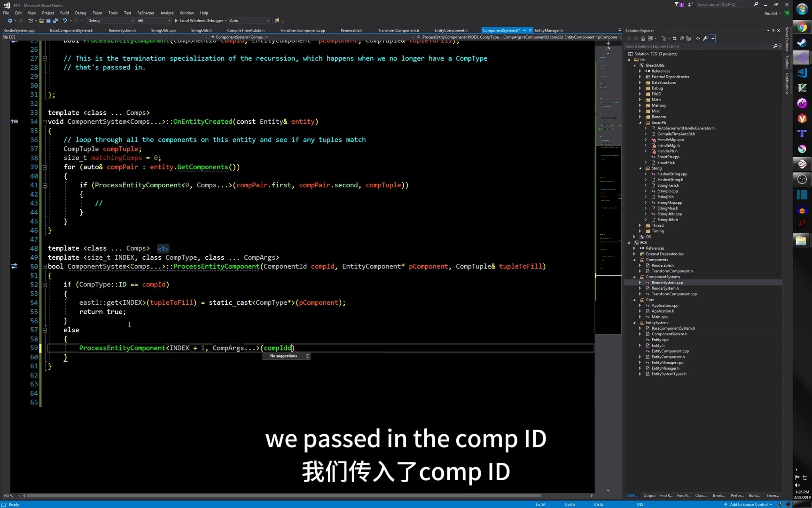This screenshot has height=508, width=812.
Task: Click the Home icon in Solution Explorer
Action: click(x=643, y=39)
